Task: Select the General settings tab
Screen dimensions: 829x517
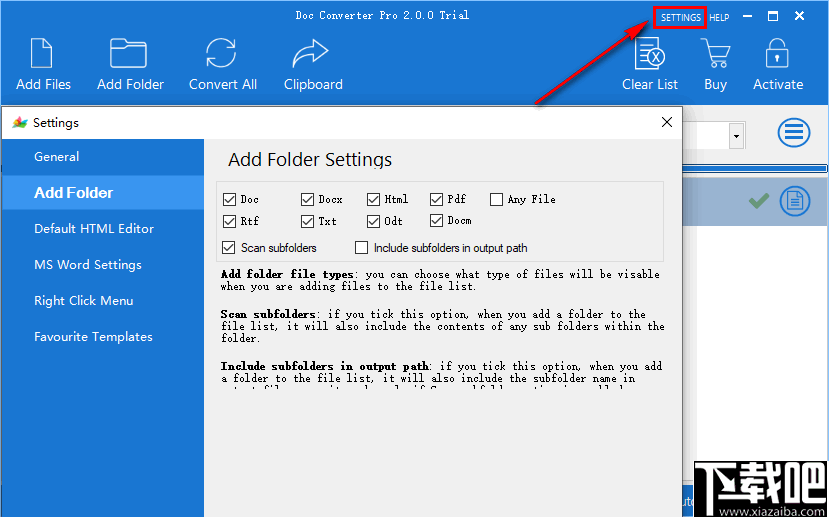Action: pyautogui.click(x=103, y=157)
